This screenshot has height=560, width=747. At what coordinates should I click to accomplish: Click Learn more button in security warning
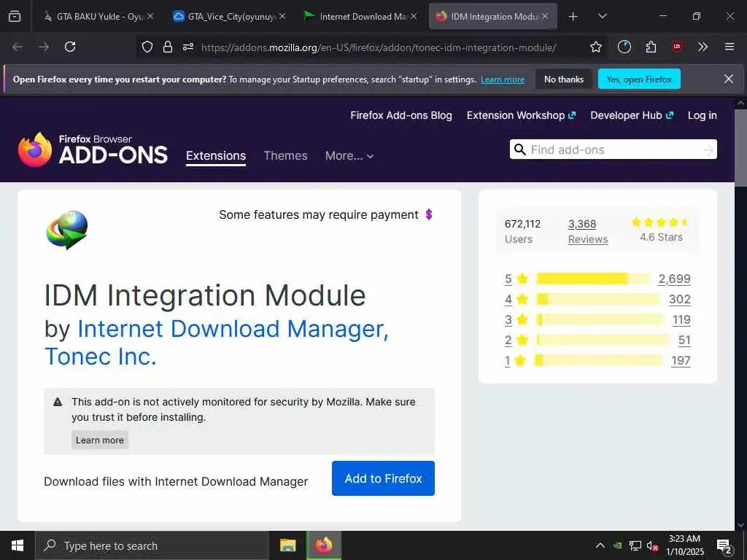coord(99,440)
